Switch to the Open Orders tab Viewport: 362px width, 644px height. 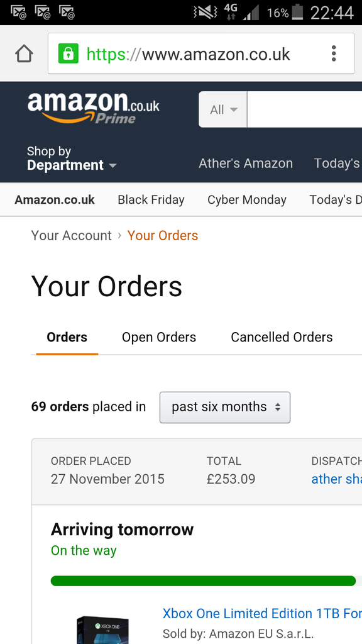click(159, 337)
